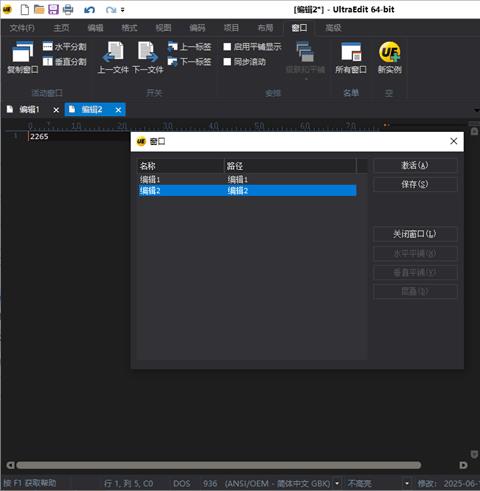Select 水平分割 horizontal split

coord(65,47)
